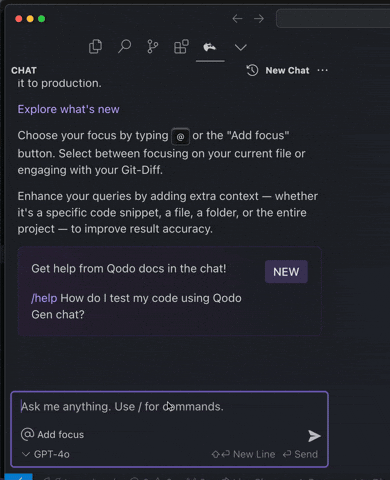Click the Add focus button
The image size is (390, 480).
[x=53, y=434]
